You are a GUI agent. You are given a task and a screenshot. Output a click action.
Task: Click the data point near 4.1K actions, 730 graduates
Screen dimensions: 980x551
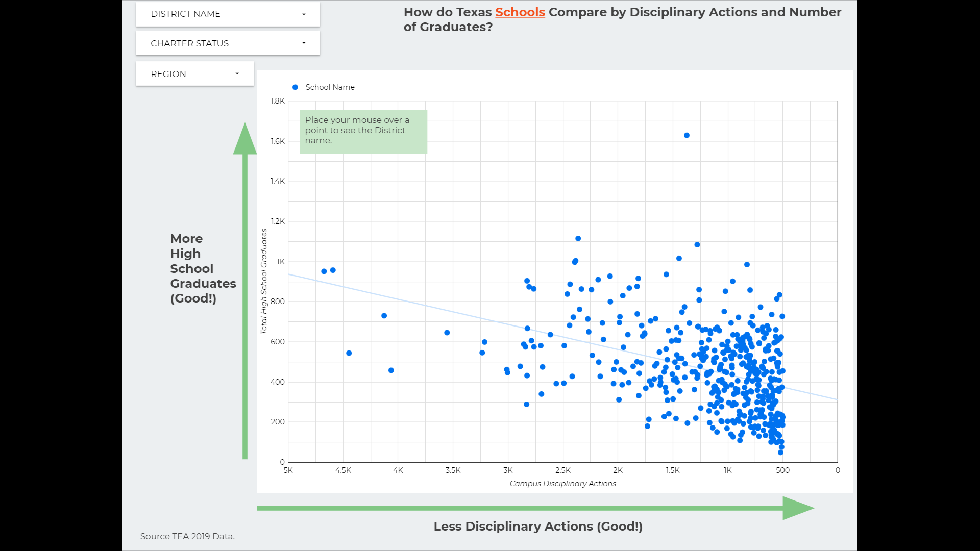[384, 316]
